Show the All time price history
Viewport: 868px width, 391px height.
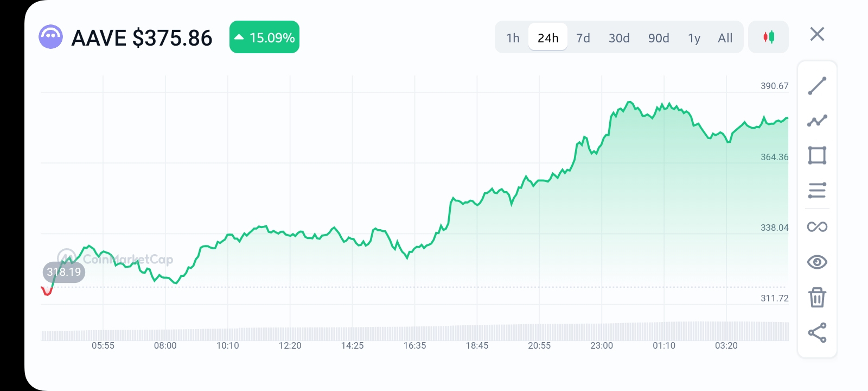point(725,38)
